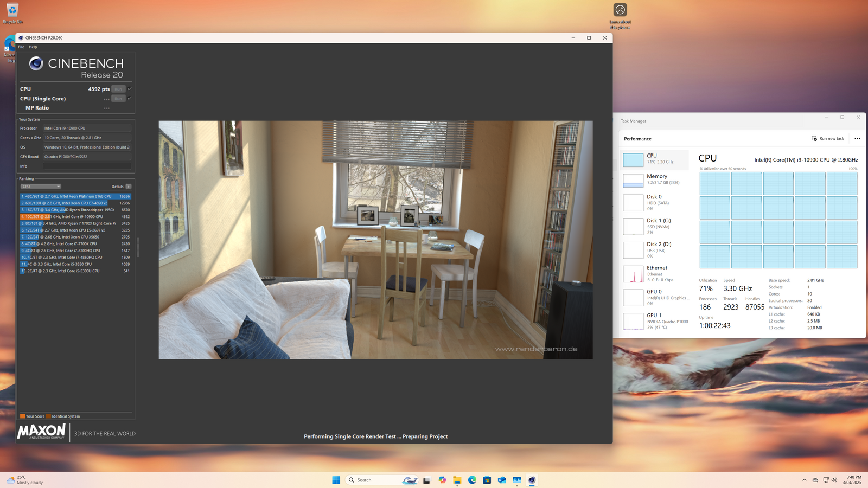The width and height of the screenshot is (868, 488).
Task: Select ranking row Intel Core i5-5300U
Action: [x=75, y=271]
